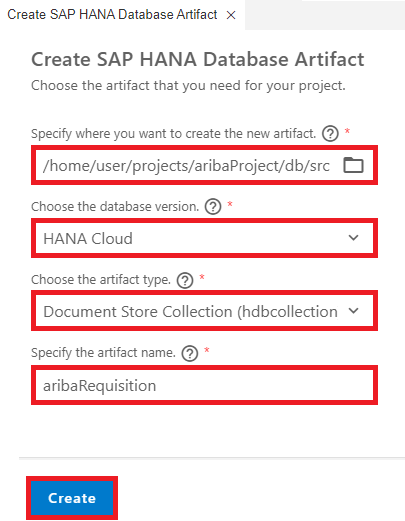Open the Document Store Collection artifact type dropdown
405x521 pixels.
204,311
